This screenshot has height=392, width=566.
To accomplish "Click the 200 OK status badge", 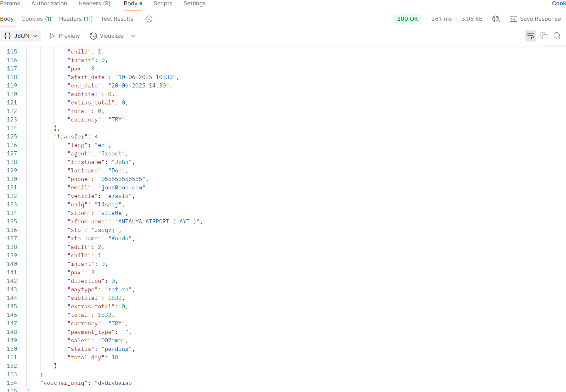I will (x=407, y=19).
